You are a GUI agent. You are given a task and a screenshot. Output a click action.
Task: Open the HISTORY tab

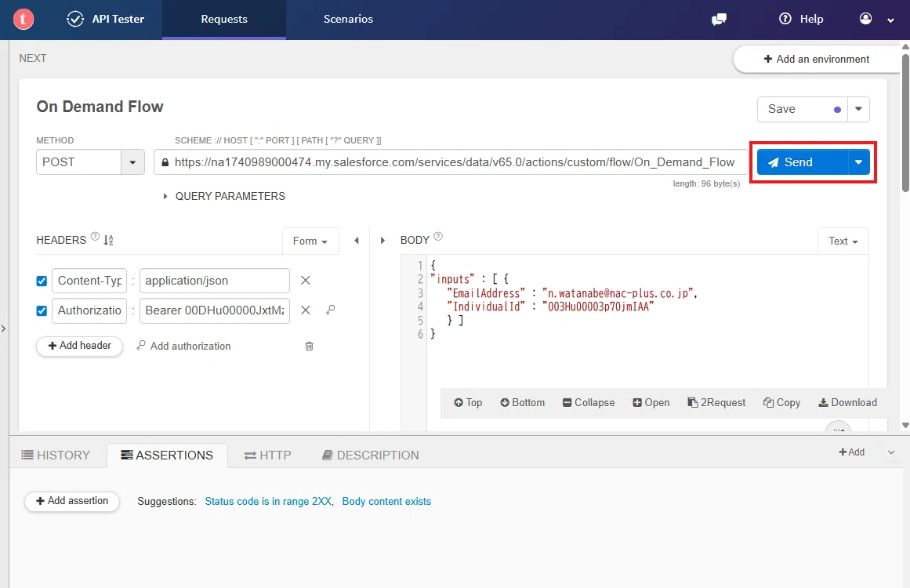(56, 455)
